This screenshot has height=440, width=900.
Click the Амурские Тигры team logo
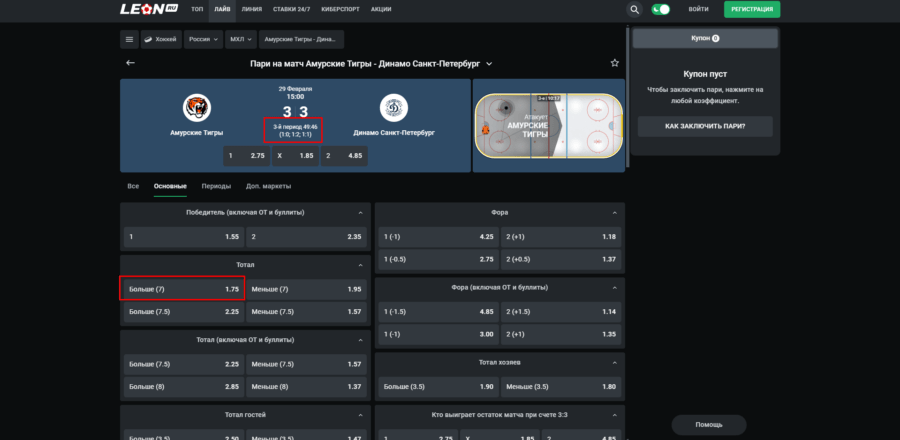[x=197, y=107]
